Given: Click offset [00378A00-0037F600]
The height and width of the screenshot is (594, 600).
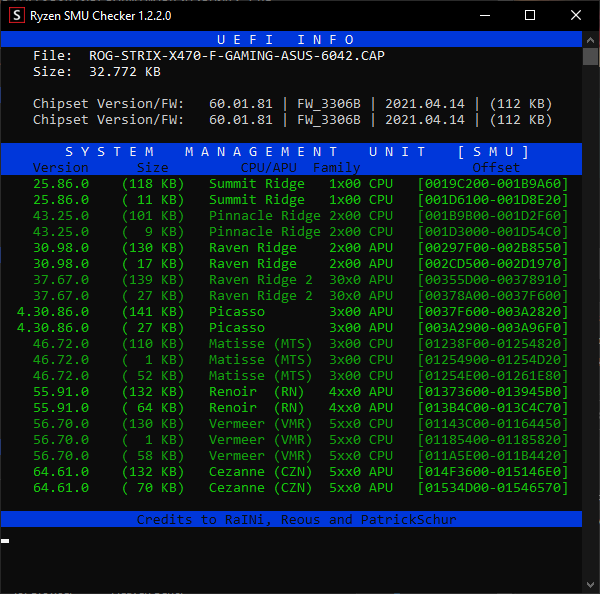Looking at the screenshot, I should (x=493, y=296).
